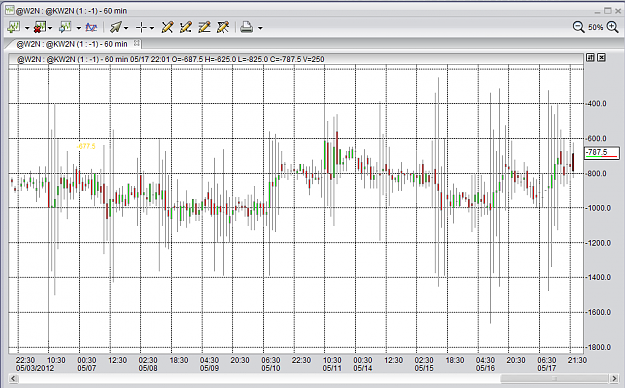Click the -787.5 current price marker

coord(601,153)
